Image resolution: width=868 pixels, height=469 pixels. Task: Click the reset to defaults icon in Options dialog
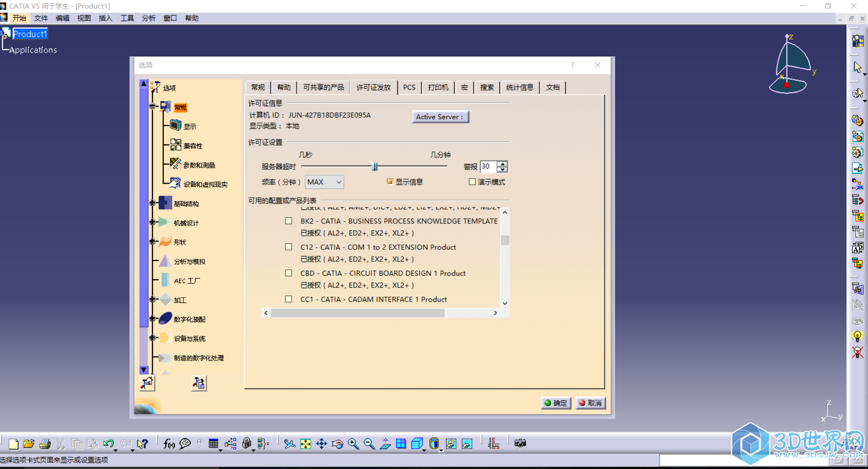coord(147,383)
